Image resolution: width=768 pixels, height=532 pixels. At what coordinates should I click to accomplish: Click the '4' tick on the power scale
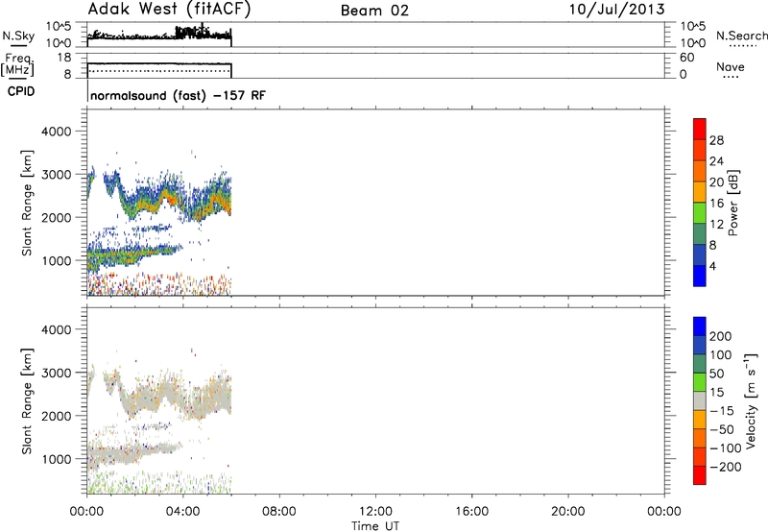[x=712, y=266]
